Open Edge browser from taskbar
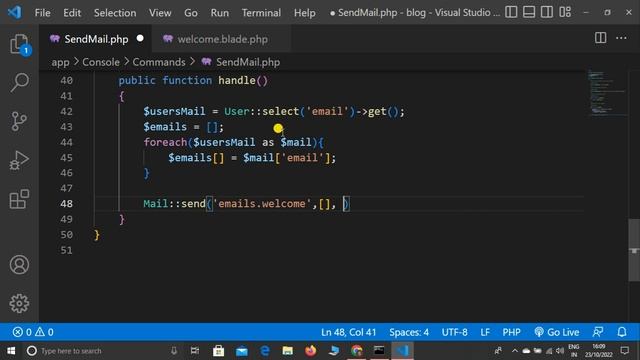 264,351
